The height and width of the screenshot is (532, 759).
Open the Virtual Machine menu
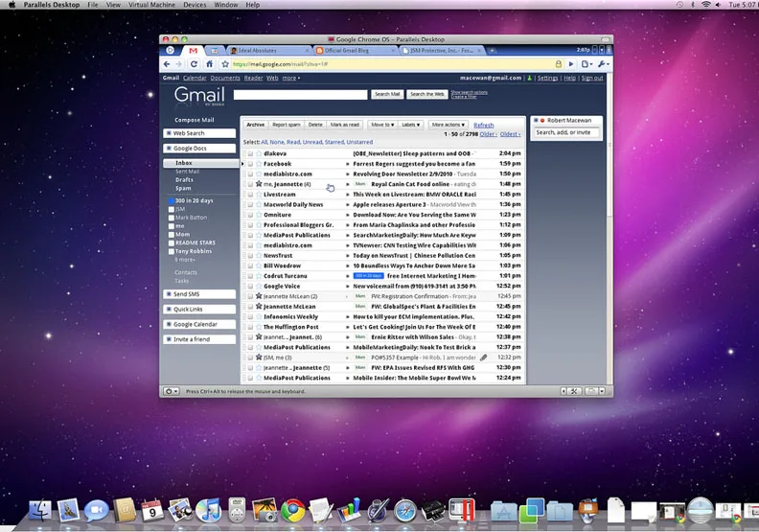pyautogui.click(x=151, y=5)
